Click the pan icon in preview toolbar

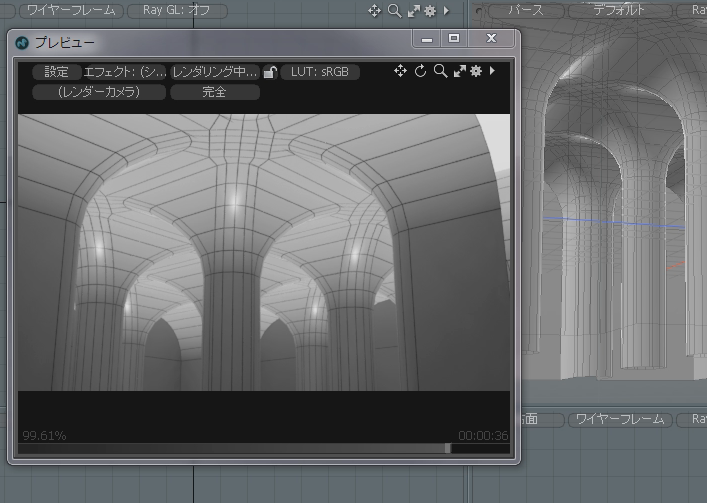[400, 71]
